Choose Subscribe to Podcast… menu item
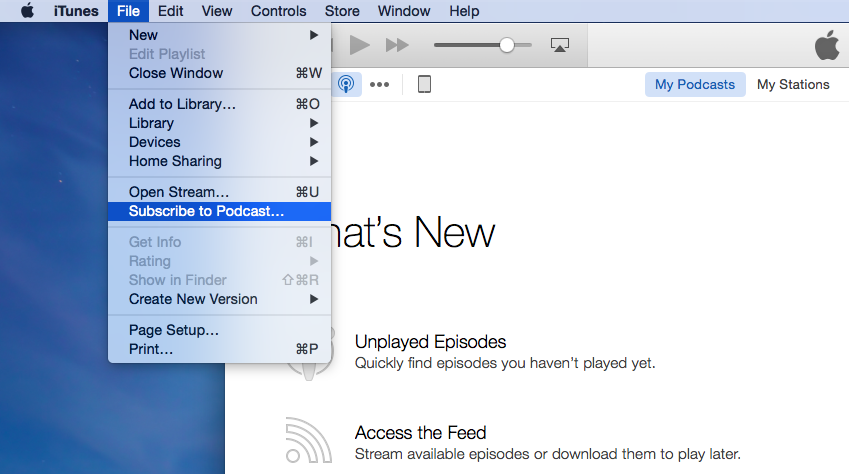The image size is (849, 474). 207,211
